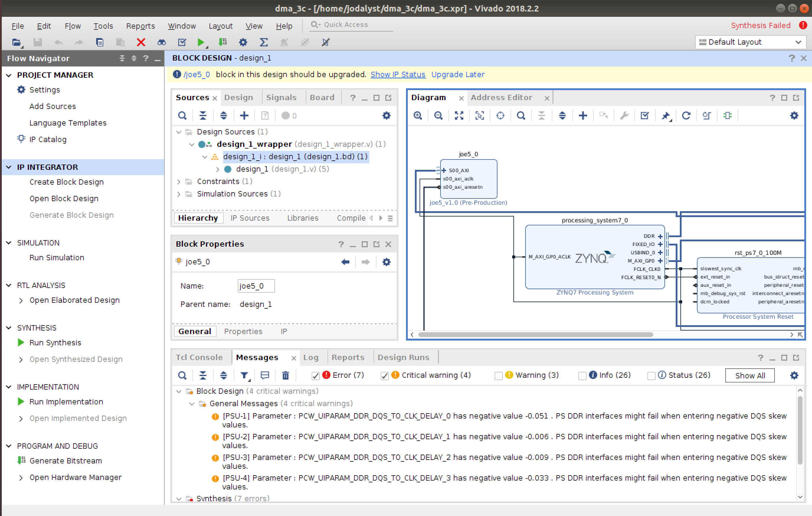Click Zoom Fit icon in Diagram toolbar
This screenshot has width=812, height=516.
(459, 116)
